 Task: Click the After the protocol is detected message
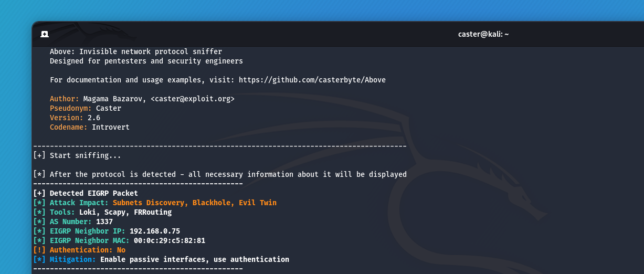pos(220,174)
